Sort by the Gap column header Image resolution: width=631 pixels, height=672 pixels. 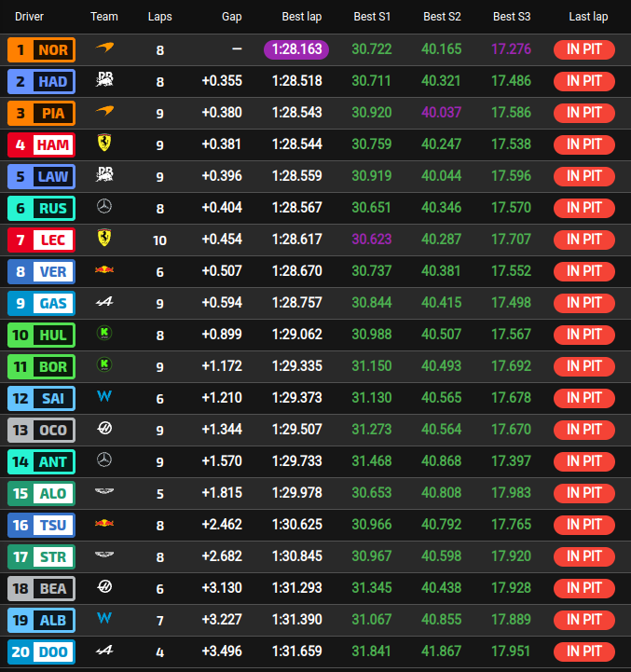[x=231, y=17]
